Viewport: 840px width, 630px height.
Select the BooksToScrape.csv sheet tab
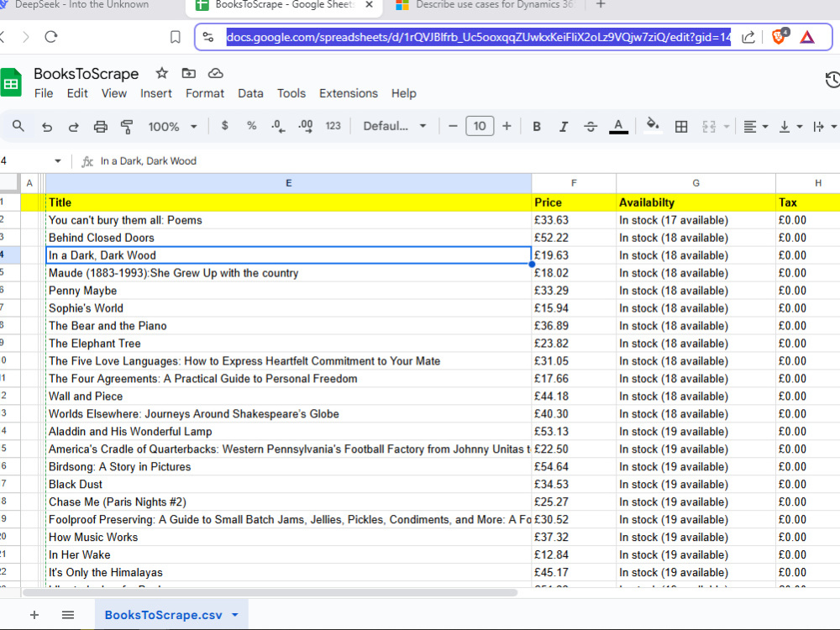point(163,615)
